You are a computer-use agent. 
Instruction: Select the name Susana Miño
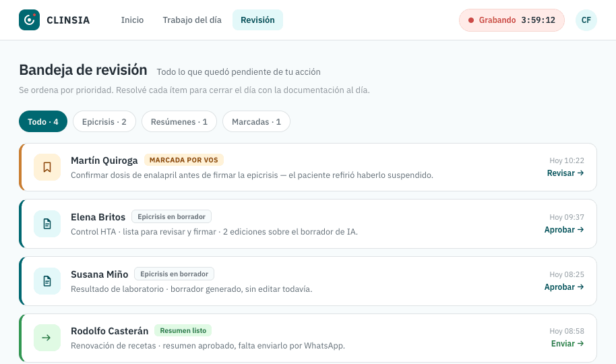pos(99,274)
